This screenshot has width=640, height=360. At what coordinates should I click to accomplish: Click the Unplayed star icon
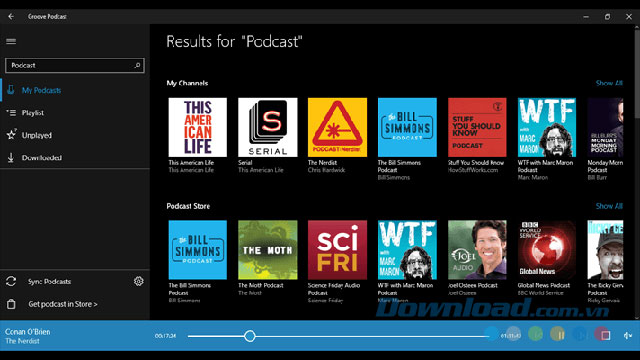[x=11, y=135]
